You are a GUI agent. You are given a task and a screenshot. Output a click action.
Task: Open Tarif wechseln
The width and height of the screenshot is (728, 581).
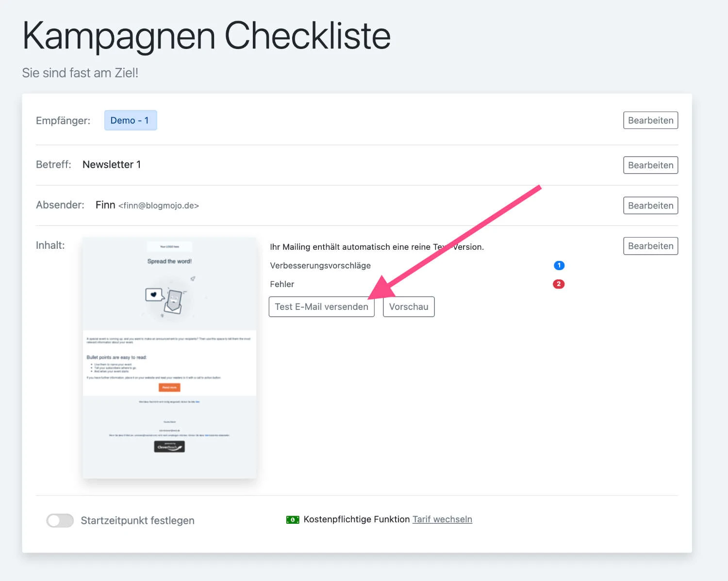tap(442, 519)
